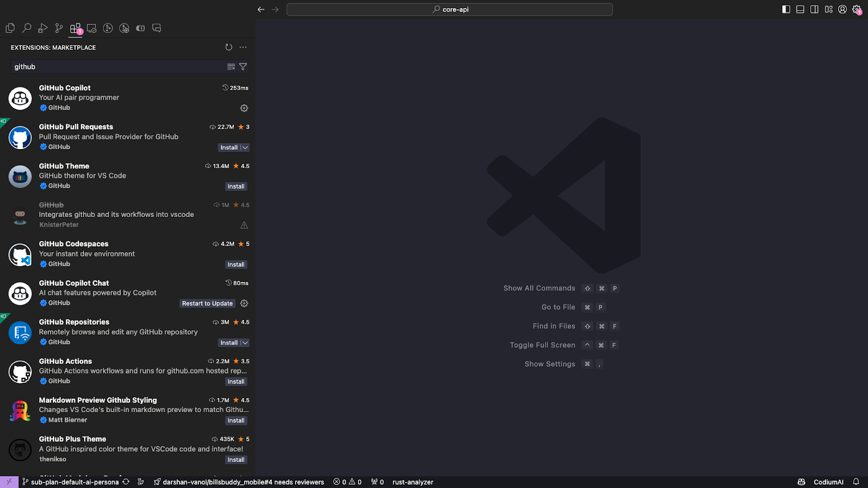
Task: Open the extension search filter menu
Action: coord(243,67)
